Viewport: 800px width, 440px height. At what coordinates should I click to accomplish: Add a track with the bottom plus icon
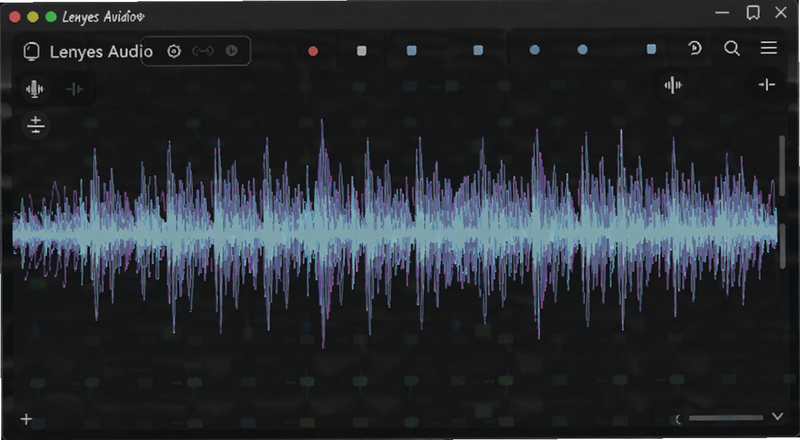(26, 420)
